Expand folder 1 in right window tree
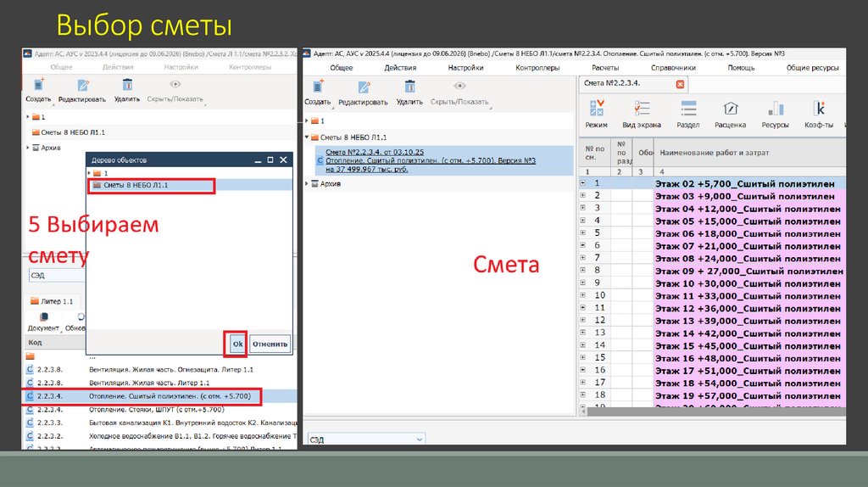Image resolution: width=868 pixels, height=487 pixels. pos(307,120)
